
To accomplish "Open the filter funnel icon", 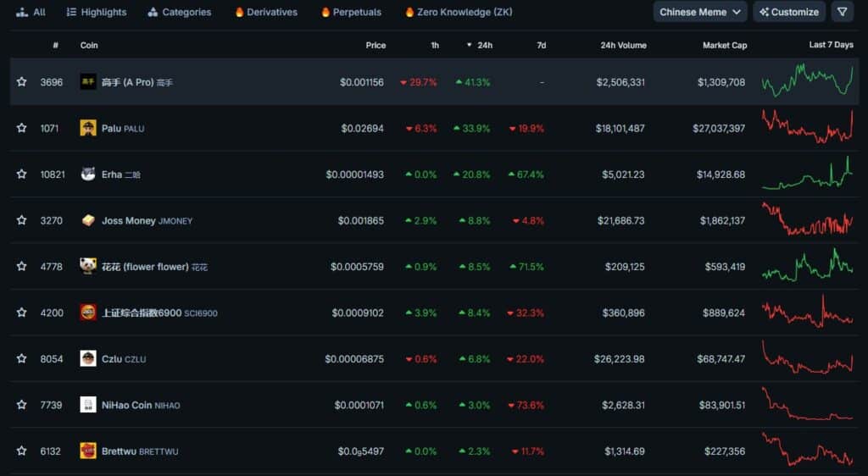I will click(842, 12).
